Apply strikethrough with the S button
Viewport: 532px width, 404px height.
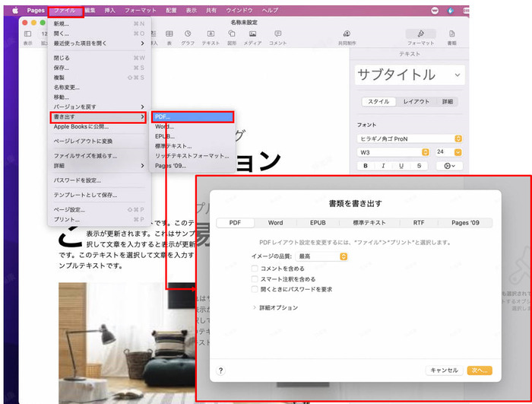coord(419,166)
